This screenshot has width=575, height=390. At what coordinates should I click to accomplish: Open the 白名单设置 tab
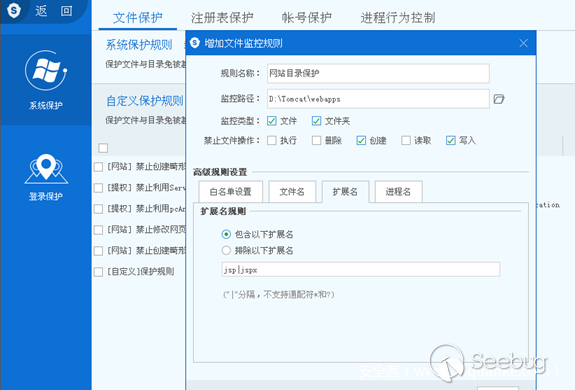(x=231, y=191)
